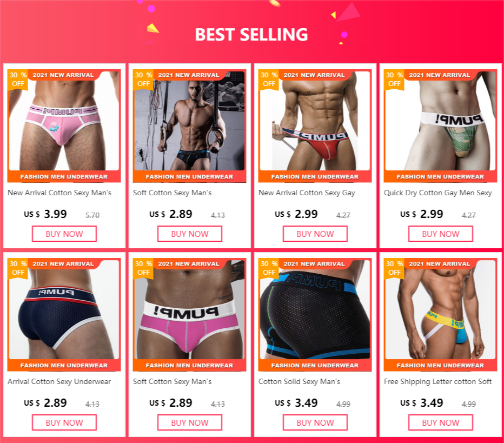Open the black mesh boxer thumbnail
This screenshot has width=504, height=443.
tap(315, 314)
